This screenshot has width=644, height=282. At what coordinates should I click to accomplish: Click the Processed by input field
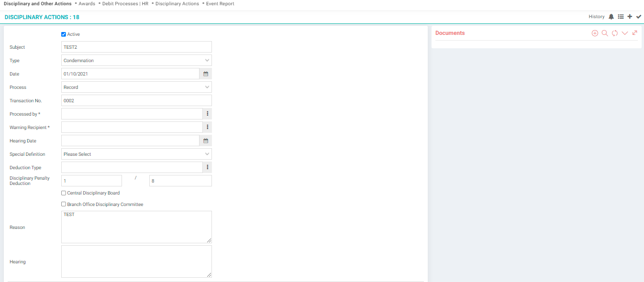click(132, 114)
